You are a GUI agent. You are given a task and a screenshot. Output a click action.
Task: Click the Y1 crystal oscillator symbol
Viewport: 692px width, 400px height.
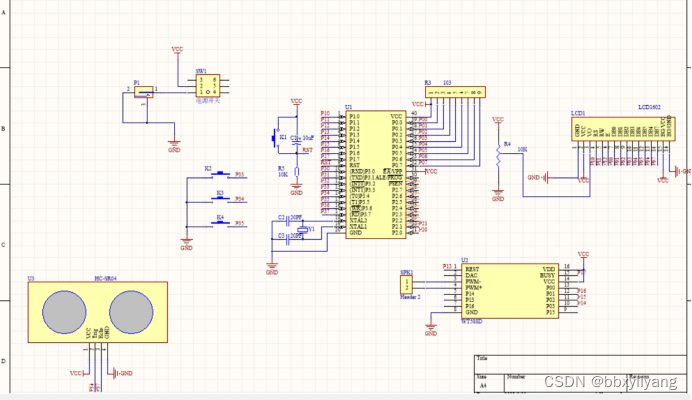tap(303, 230)
